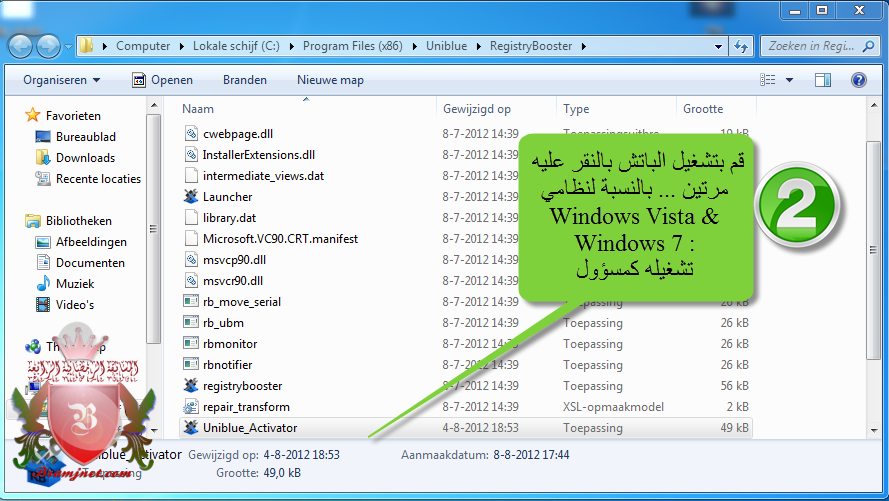Click Openen in the toolbar

(x=163, y=80)
